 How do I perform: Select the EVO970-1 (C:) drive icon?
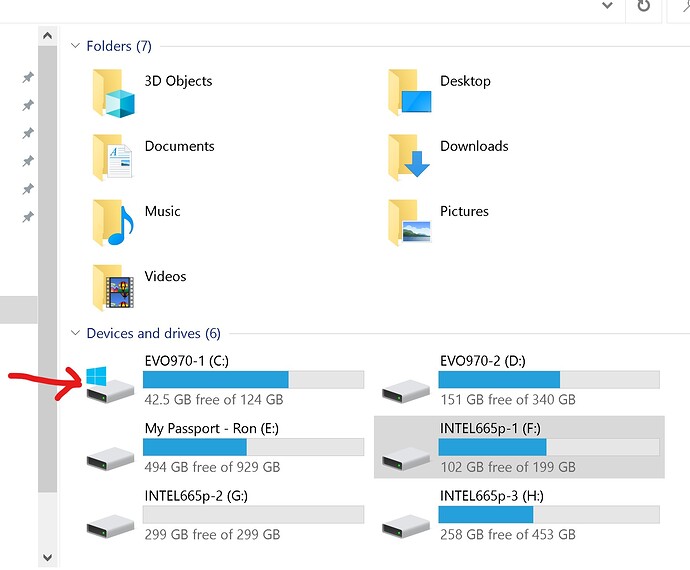[x=110, y=384]
